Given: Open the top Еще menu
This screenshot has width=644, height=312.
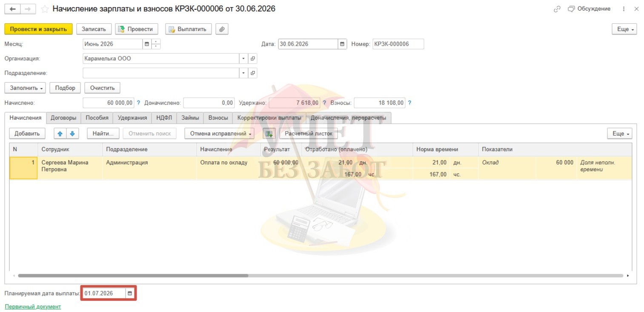Looking at the screenshot, I should click(x=624, y=29).
